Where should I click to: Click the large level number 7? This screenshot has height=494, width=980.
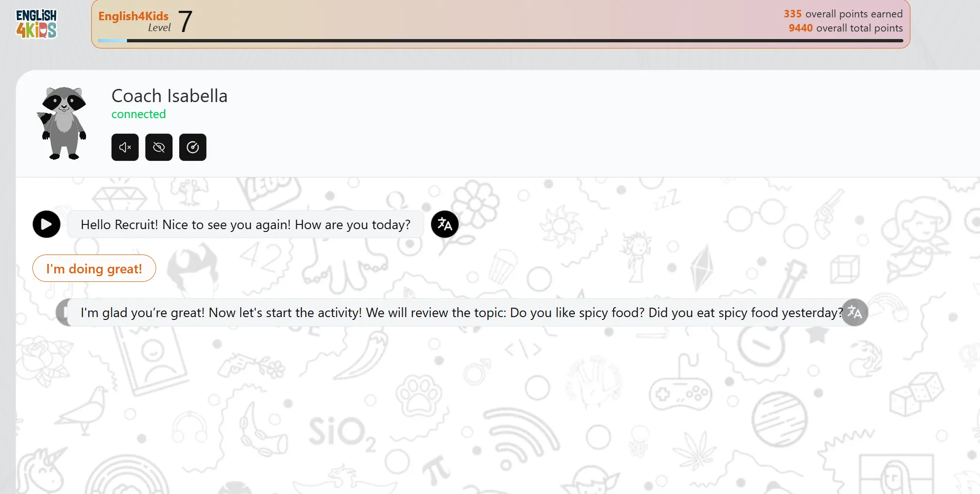click(x=185, y=22)
